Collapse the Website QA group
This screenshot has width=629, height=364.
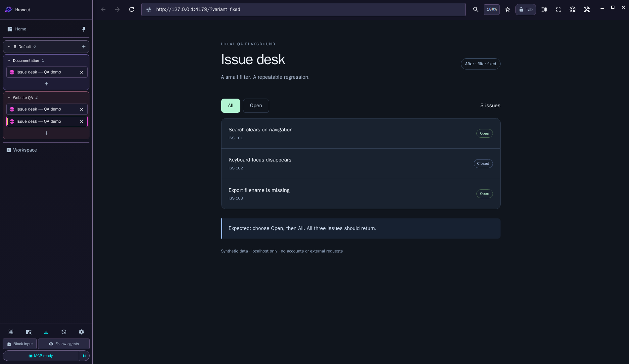(x=9, y=98)
